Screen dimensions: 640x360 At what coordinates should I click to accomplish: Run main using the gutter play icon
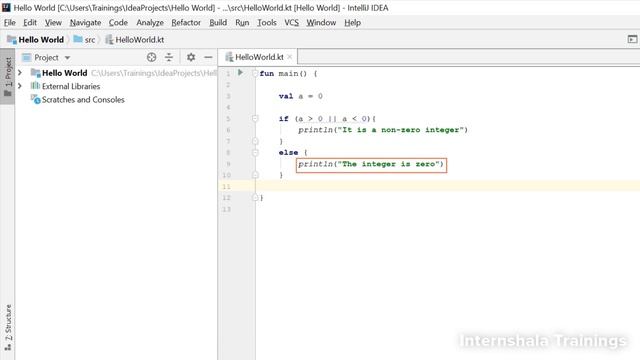pos(240,73)
